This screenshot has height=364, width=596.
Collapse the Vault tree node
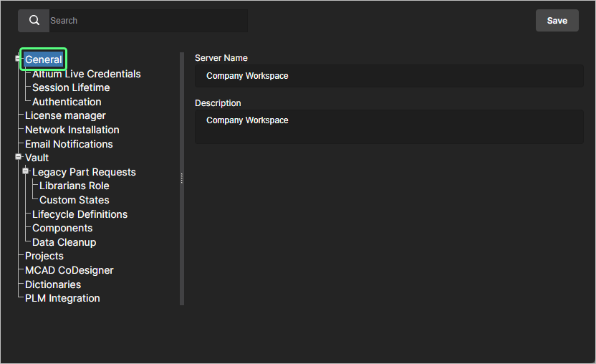click(19, 157)
